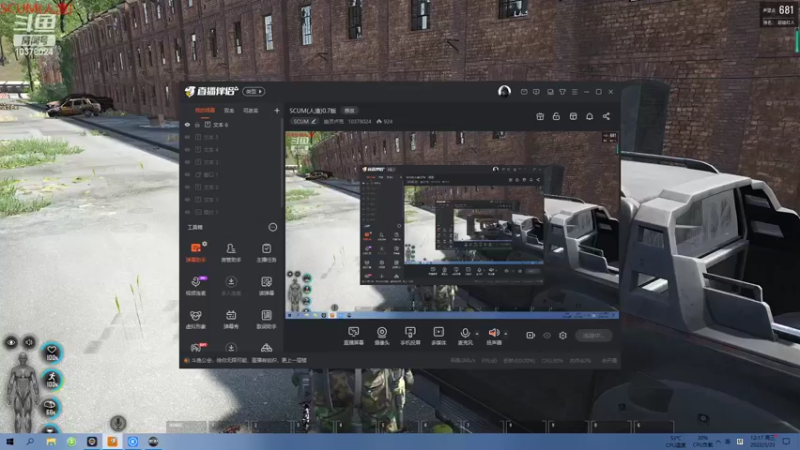Switch to the third scene tab
The height and width of the screenshot is (450, 800).
click(x=251, y=110)
